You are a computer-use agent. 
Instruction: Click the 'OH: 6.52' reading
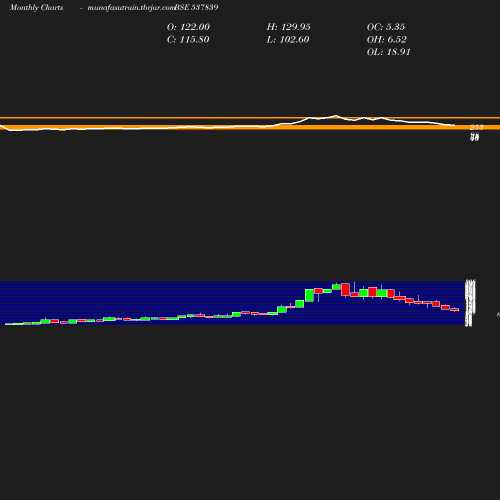[x=387, y=40]
